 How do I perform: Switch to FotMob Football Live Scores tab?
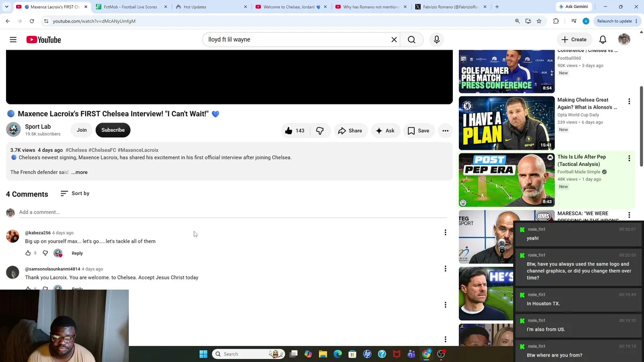coord(130,7)
